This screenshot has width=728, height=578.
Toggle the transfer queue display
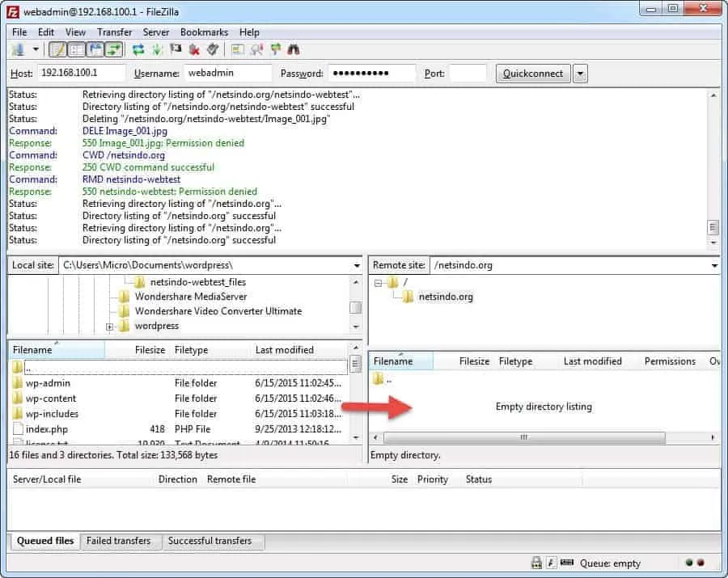pyautogui.click(x=114, y=50)
